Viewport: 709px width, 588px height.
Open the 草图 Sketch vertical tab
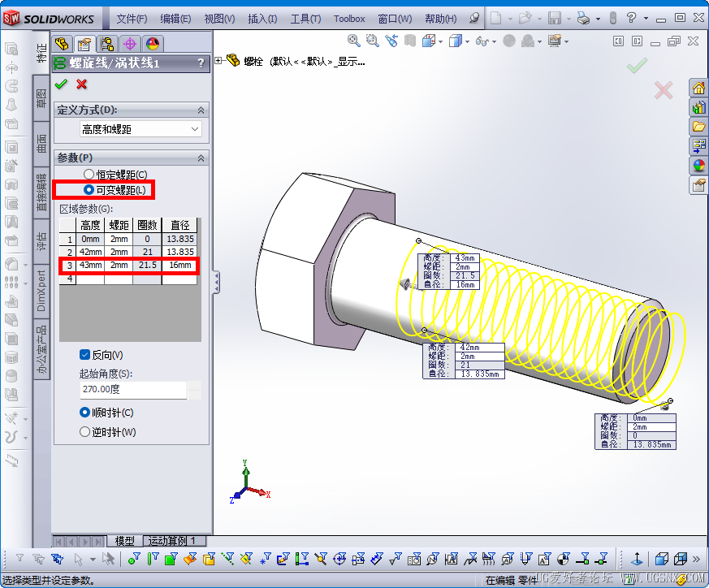pyautogui.click(x=41, y=98)
